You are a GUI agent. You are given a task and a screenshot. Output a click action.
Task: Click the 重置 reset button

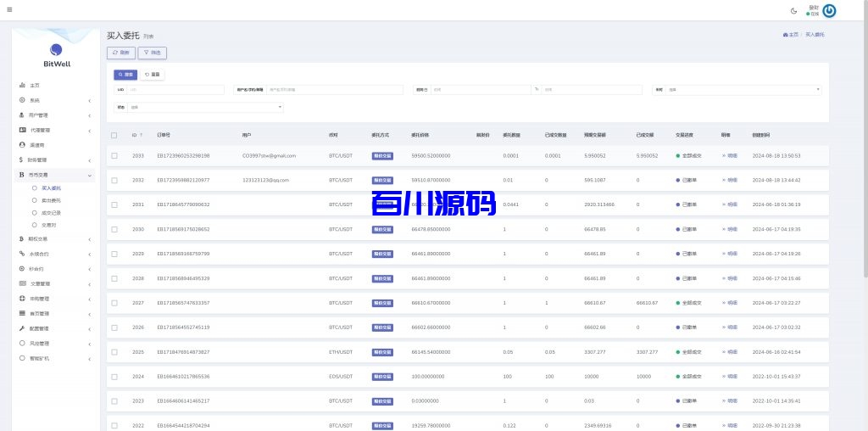pos(153,74)
